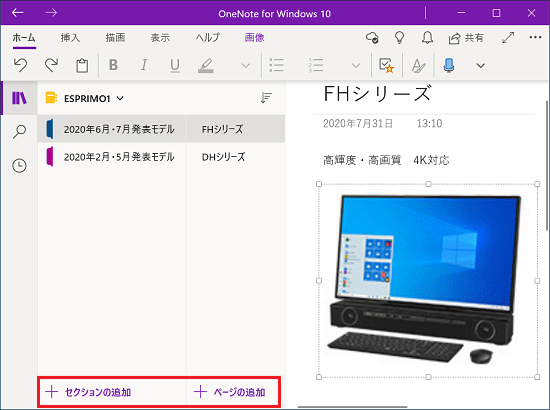Click the date 2020年7月31日
Screen dimensions: 550x410
[358, 123]
